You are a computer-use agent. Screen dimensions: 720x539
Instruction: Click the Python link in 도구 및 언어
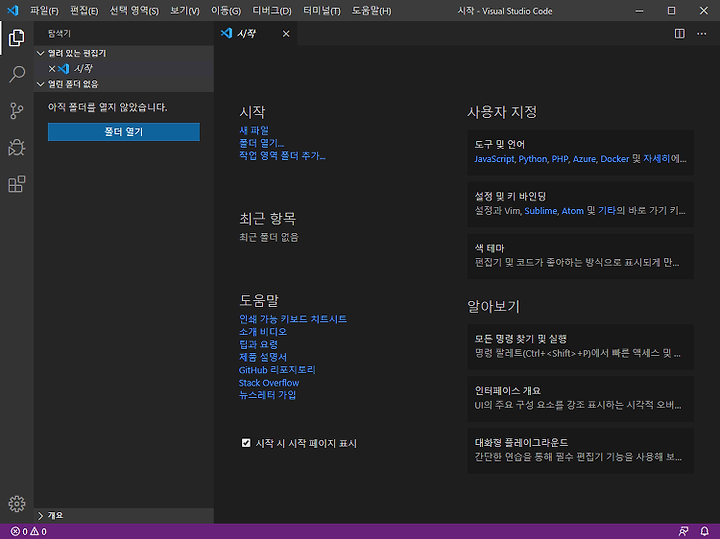[533, 159]
